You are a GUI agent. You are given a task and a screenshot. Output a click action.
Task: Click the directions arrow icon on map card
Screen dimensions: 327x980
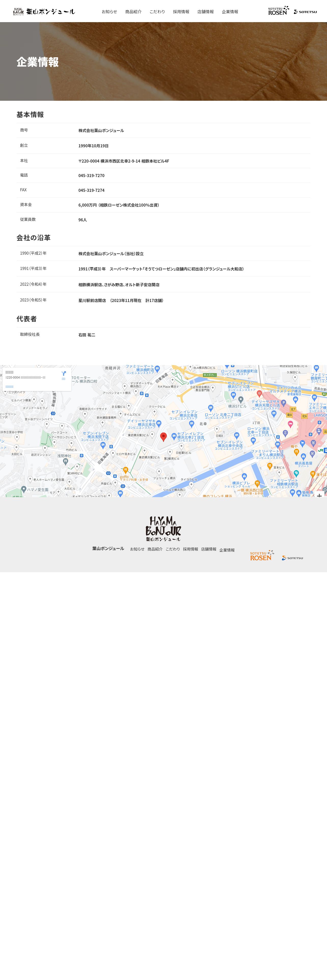[x=64, y=373]
